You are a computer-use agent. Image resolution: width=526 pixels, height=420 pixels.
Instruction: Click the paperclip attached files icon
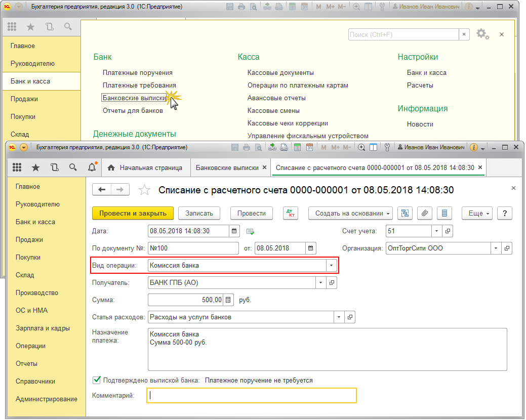425,214
